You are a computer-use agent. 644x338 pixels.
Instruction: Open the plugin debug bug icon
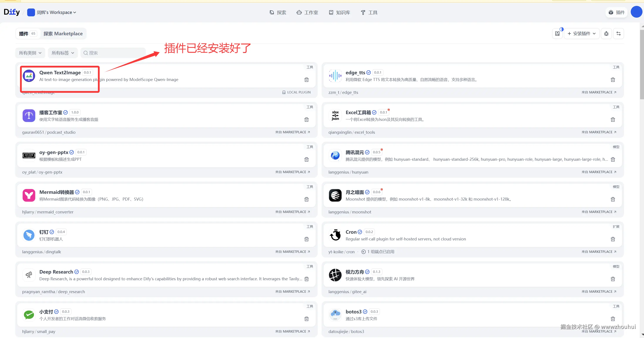606,34
